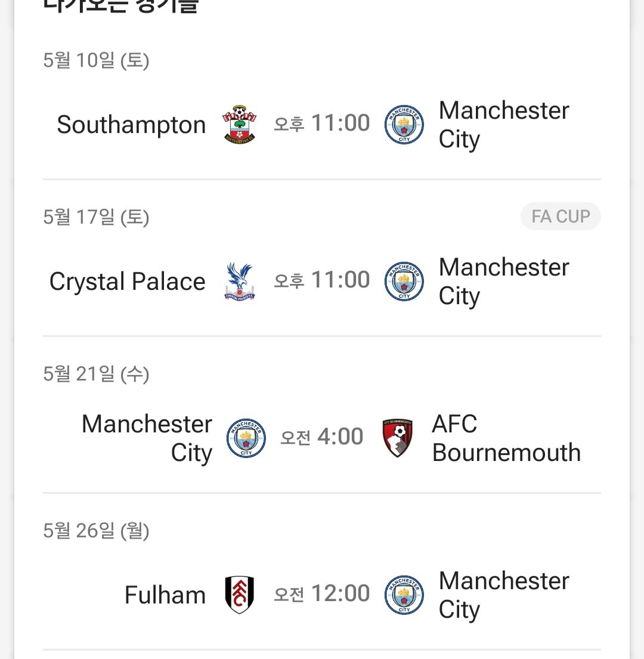Tap Manchester City crest in Fulham match
Screen dimensions: 644x659
click(x=404, y=595)
